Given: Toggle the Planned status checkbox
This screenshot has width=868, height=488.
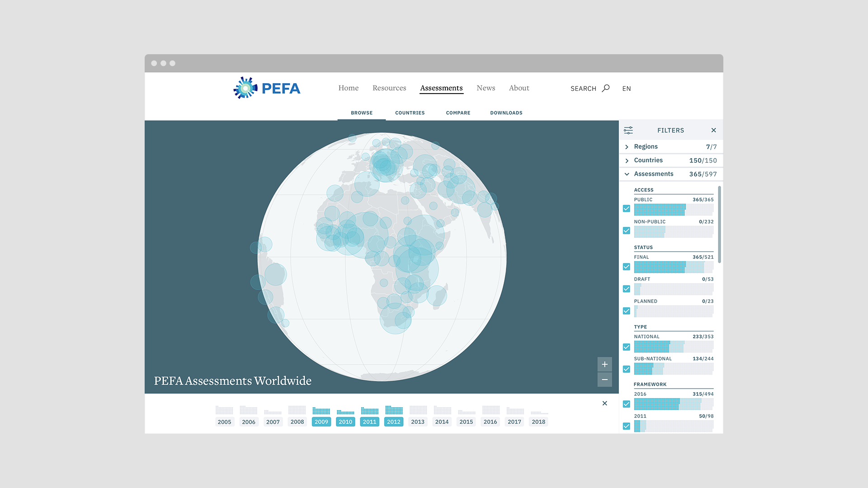Looking at the screenshot, I should (x=626, y=311).
